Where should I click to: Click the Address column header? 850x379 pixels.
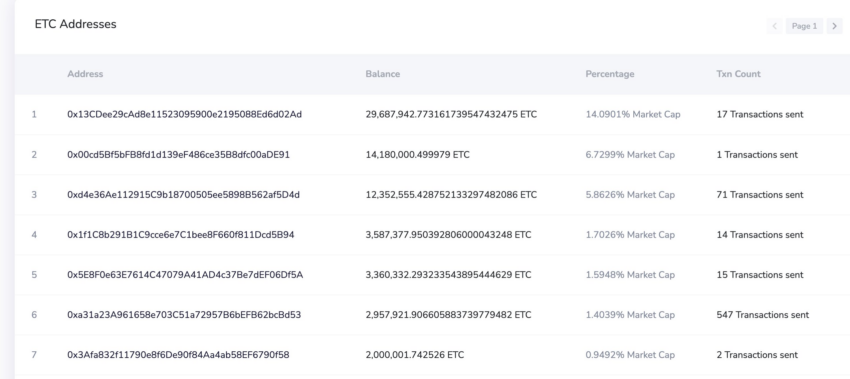click(85, 74)
